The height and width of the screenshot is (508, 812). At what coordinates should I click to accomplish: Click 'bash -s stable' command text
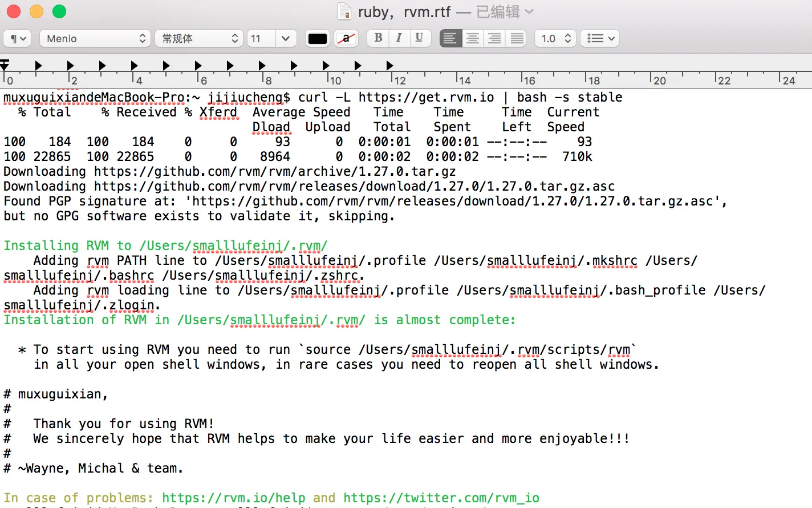pyautogui.click(x=570, y=97)
